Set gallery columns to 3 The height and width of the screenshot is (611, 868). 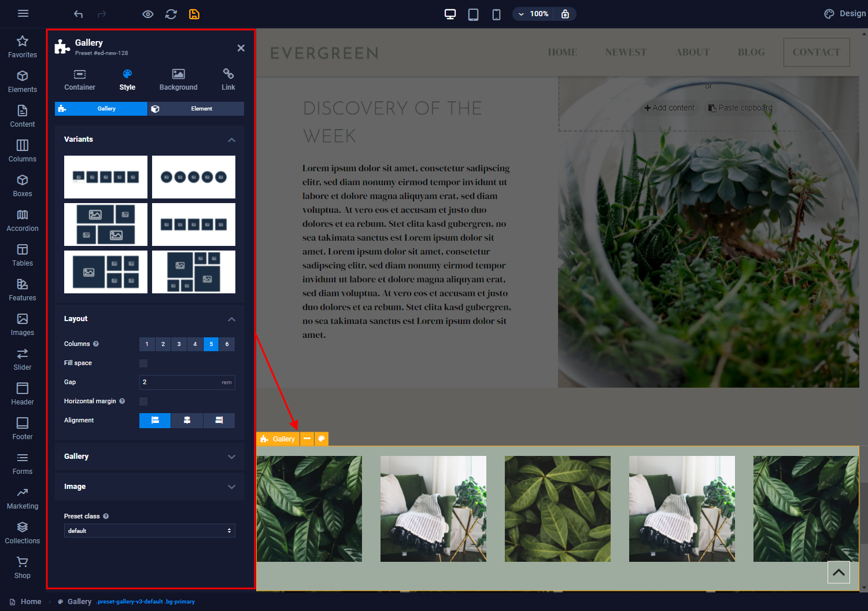[179, 344]
